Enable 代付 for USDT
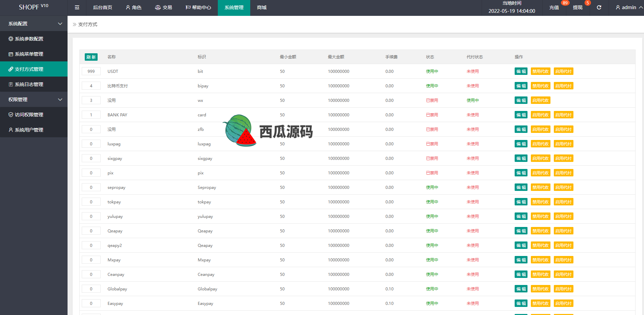The height and width of the screenshot is (315, 644). click(564, 71)
